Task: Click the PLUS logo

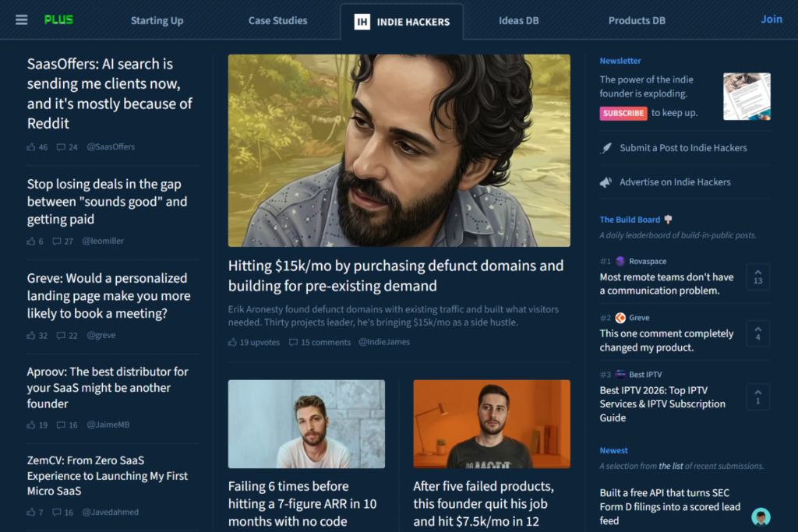Action: [x=58, y=19]
